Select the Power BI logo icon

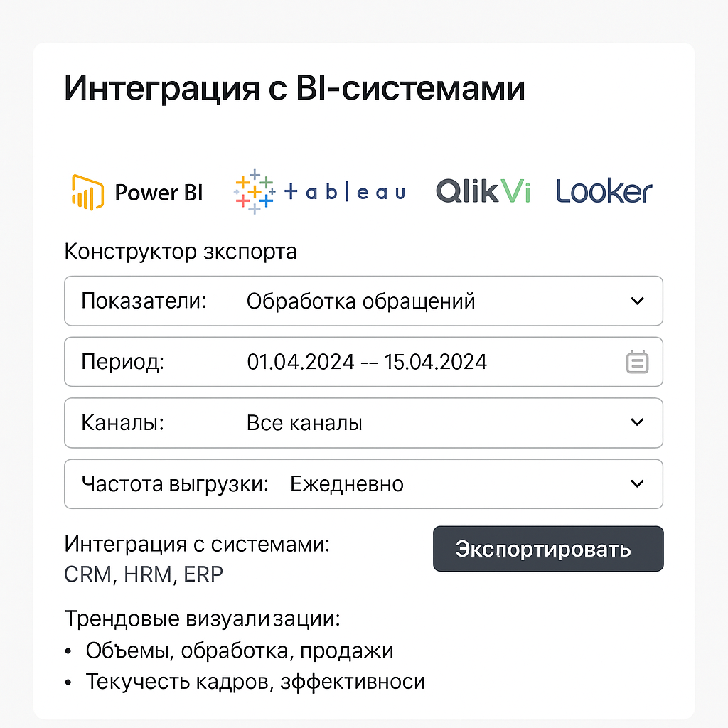[87, 192]
